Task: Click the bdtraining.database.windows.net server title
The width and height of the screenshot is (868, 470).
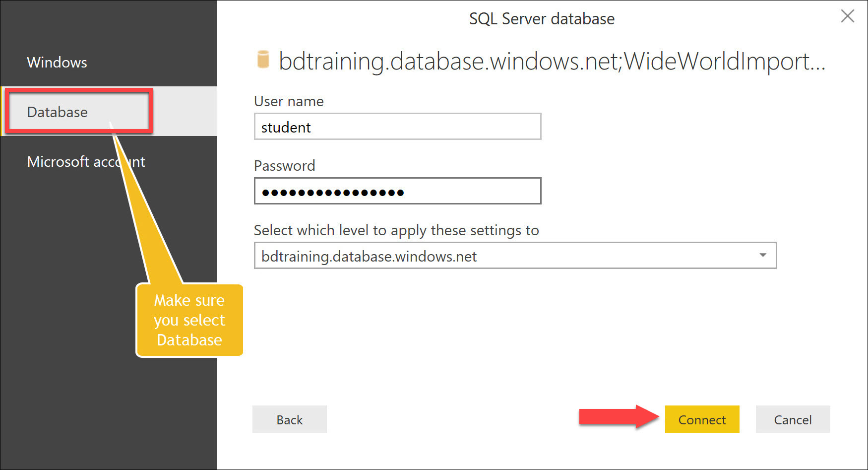Action: [x=552, y=61]
